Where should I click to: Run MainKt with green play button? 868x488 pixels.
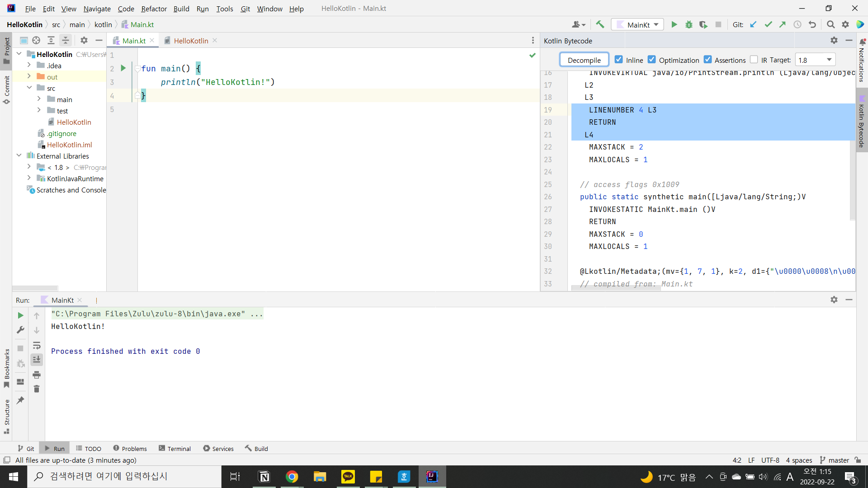tap(674, 24)
